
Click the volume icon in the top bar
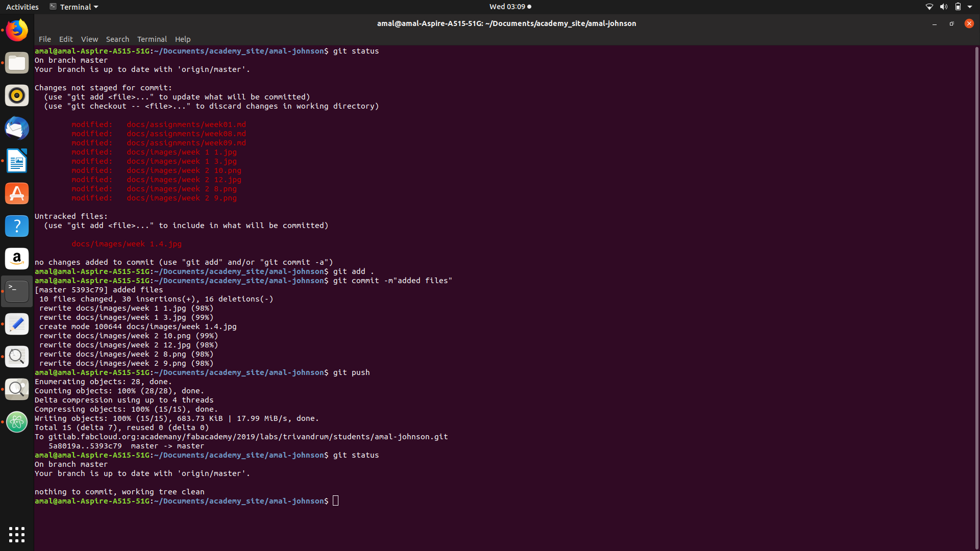(x=943, y=7)
